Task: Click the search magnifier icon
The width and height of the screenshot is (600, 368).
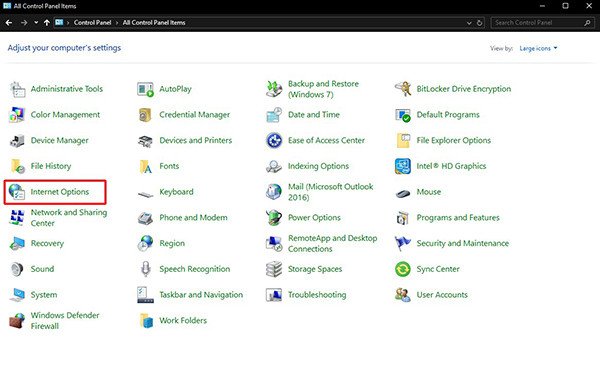Action: coord(587,23)
